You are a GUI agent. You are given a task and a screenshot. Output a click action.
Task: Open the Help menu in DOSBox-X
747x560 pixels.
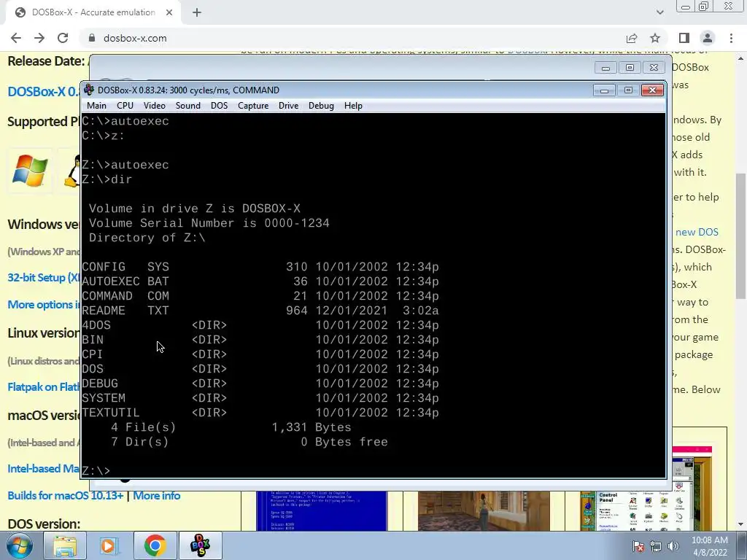pos(353,106)
